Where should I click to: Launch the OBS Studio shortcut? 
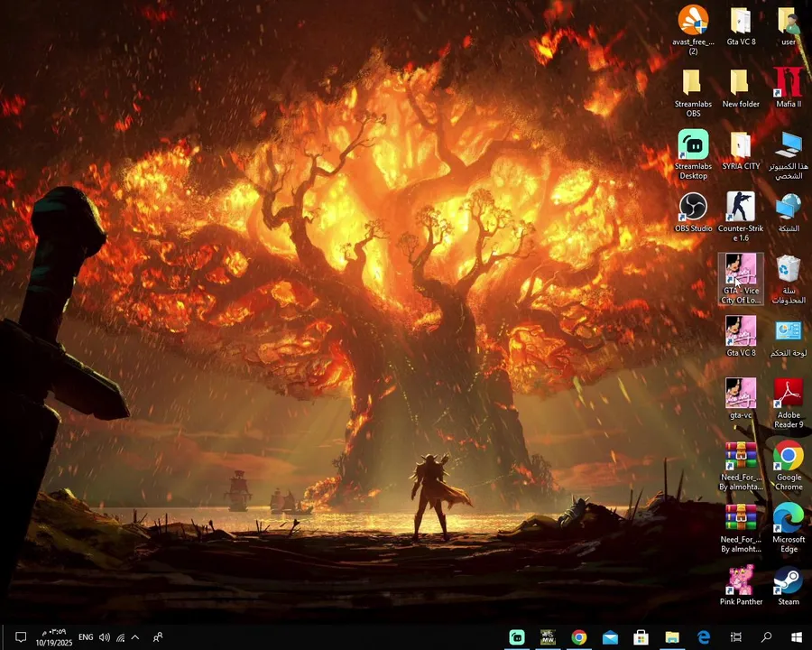click(x=693, y=212)
